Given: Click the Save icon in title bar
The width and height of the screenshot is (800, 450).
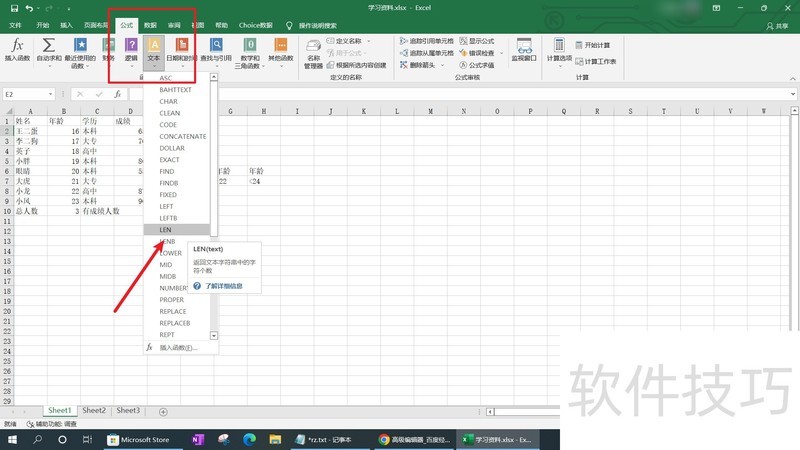Looking at the screenshot, I should [x=14, y=8].
